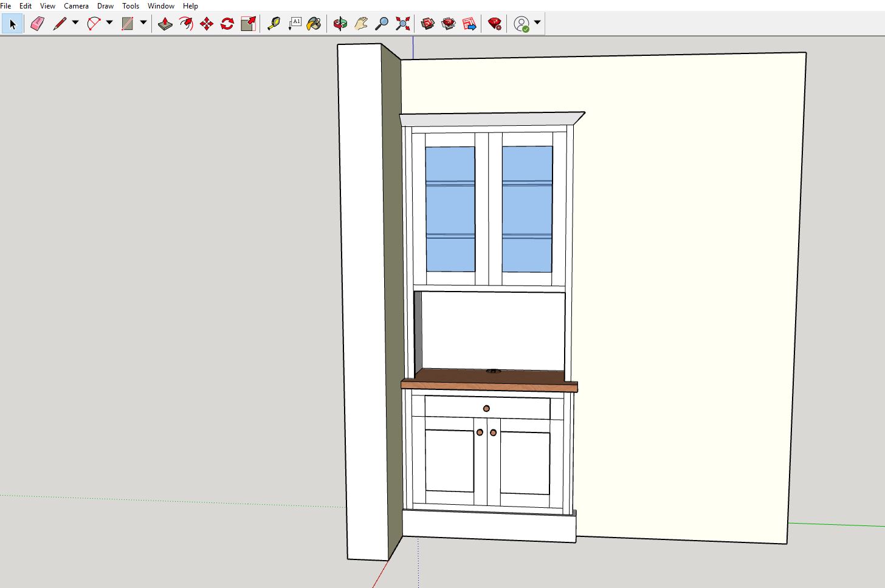Viewport: 885px width, 588px height.
Task: Expand the Arc tool options dropdown
Action: point(108,24)
